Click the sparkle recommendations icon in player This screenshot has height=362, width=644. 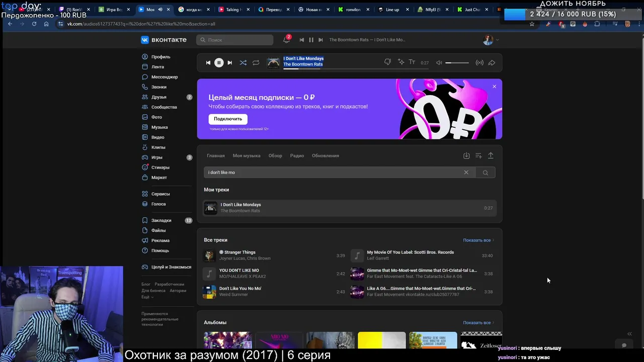click(x=401, y=62)
